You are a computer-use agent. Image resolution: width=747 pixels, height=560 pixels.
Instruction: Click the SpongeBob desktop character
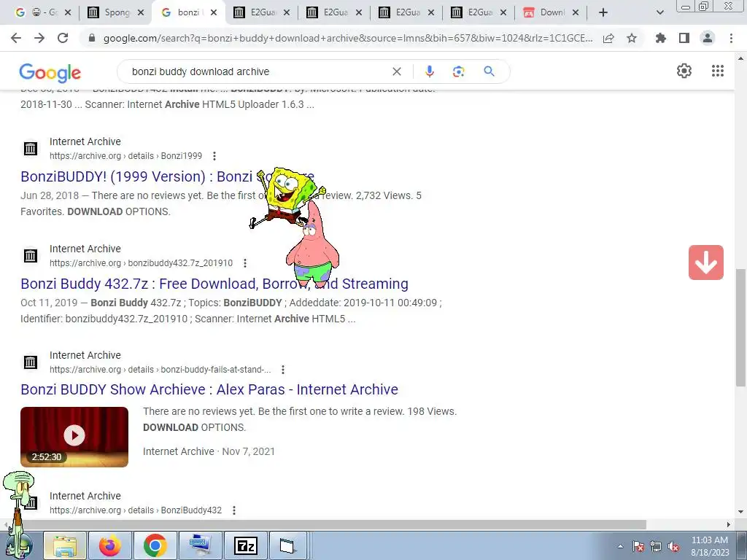click(x=286, y=197)
